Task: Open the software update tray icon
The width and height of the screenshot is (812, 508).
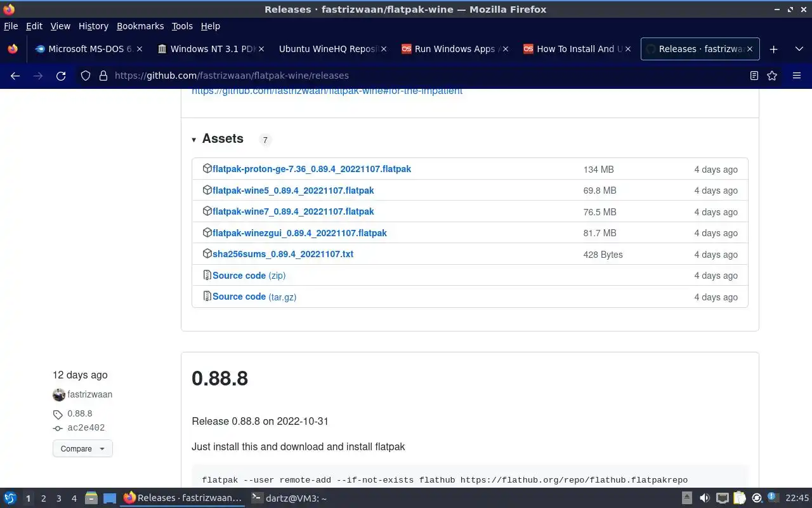Action: point(757,498)
